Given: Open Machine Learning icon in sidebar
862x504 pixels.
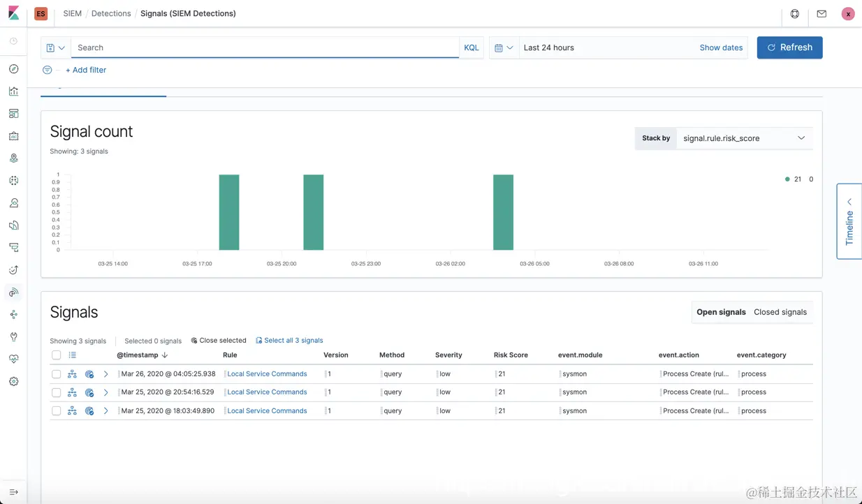Looking at the screenshot, I should [x=13, y=180].
